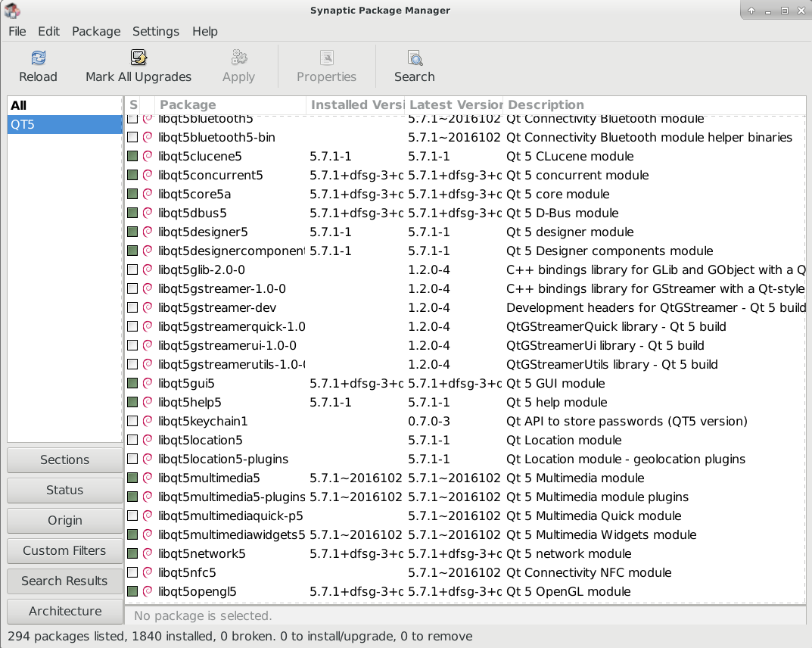
Task: Toggle status checkbox for libqt5glib-2.0-0
Action: click(132, 269)
